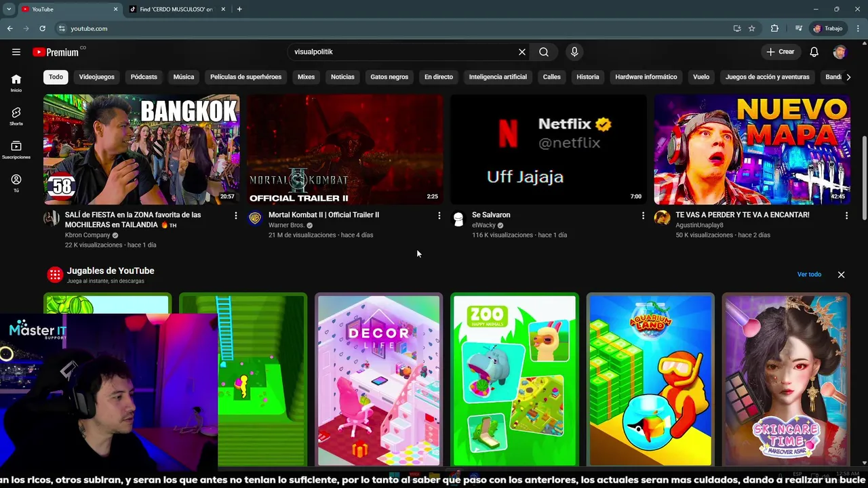868x488 pixels.
Task: Open the YouTube hamburger guide menu
Action: pos(16,52)
